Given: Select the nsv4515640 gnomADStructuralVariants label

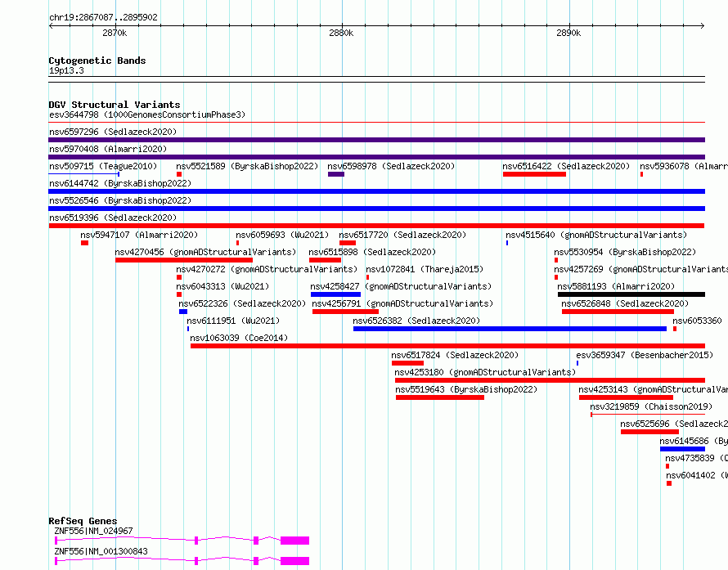Looking at the screenshot, I should pyautogui.click(x=596, y=235).
